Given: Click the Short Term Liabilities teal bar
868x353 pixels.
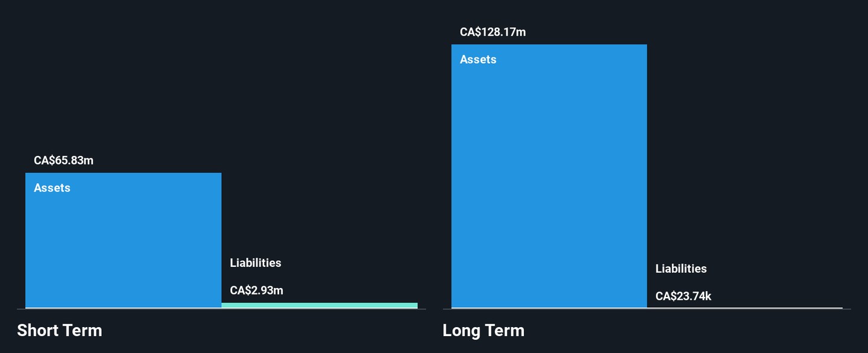Looking at the screenshot, I should pos(319,305).
